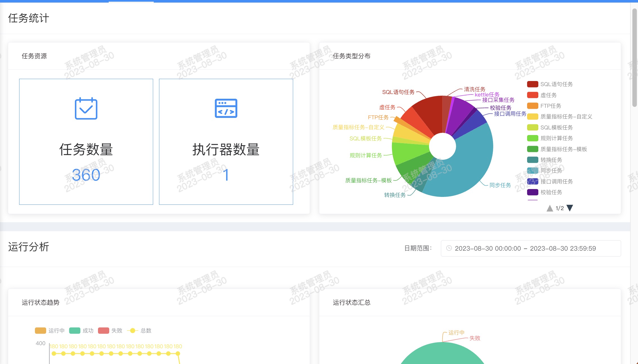Click the 转换任务 pie chart label

[x=395, y=195]
